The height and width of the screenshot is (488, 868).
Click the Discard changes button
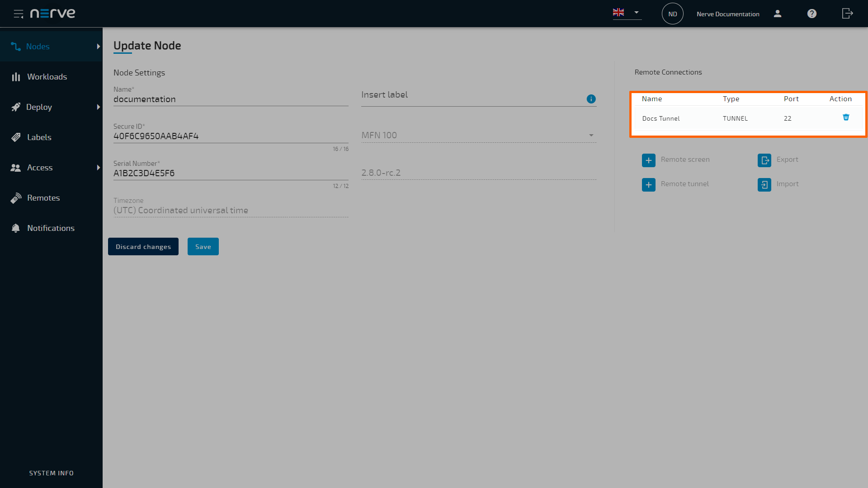pos(143,247)
